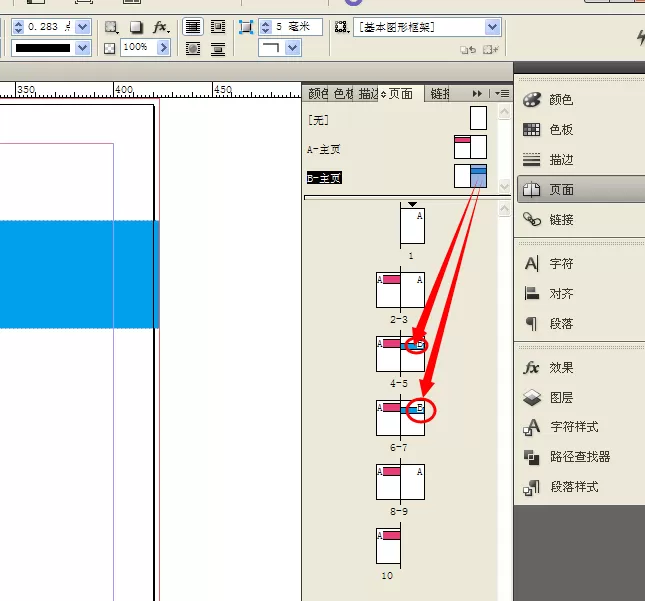Expand the opacity 100% slider arrow
The image size is (645, 601).
coord(163,48)
